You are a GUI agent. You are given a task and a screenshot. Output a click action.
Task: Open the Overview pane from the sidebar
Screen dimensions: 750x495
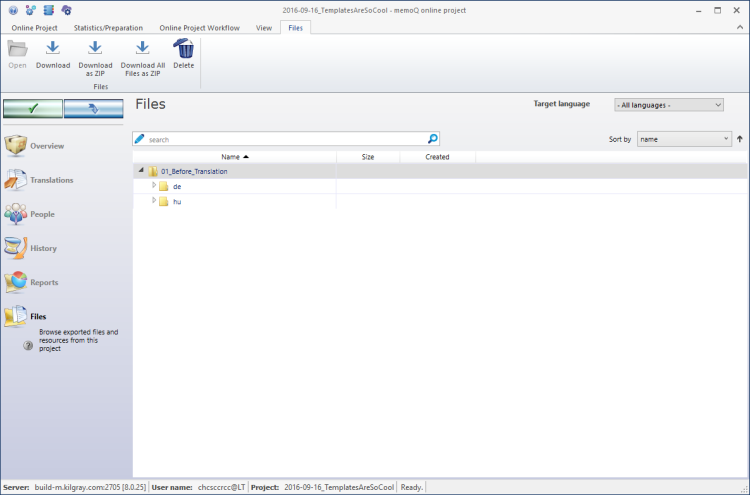point(46,146)
